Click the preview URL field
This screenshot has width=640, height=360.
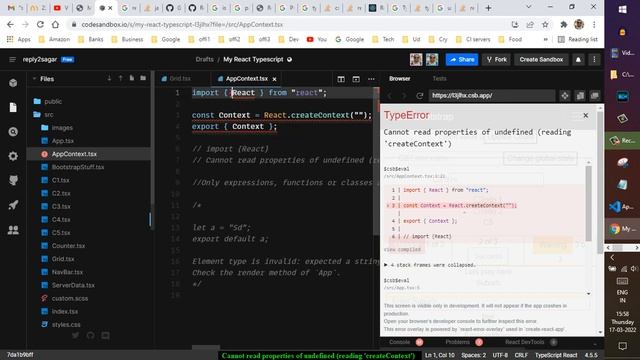(x=491, y=96)
